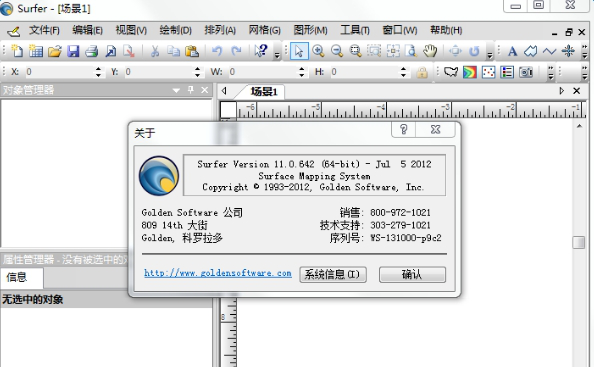The width and height of the screenshot is (594, 381).
Task: Open the 视图(V) menu
Action: [131, 30]
